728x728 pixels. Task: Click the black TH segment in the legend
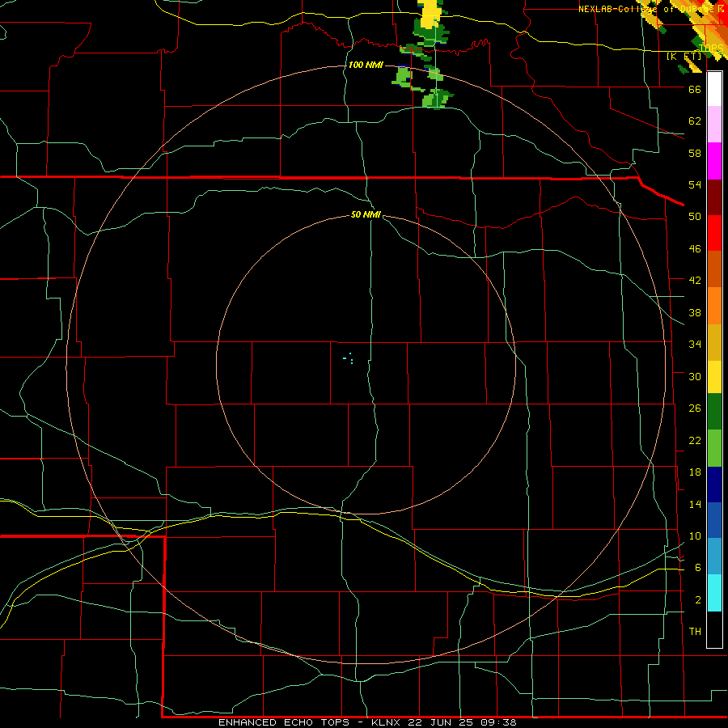tap(714, 629)
